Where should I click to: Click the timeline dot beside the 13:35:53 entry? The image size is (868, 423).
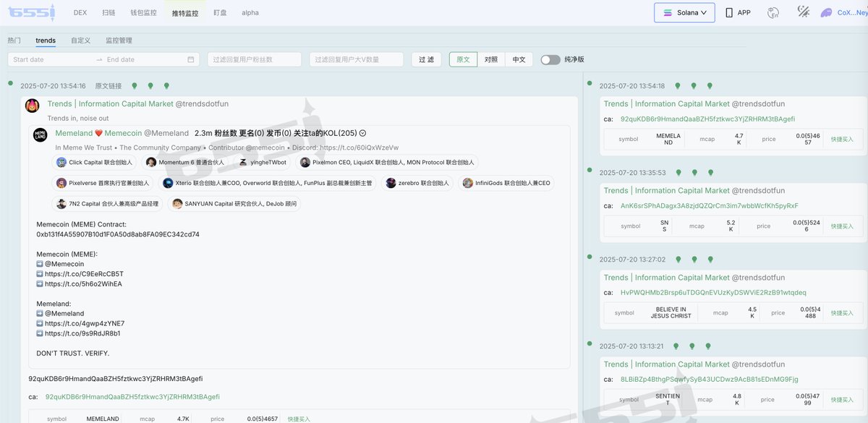[591, 170]
